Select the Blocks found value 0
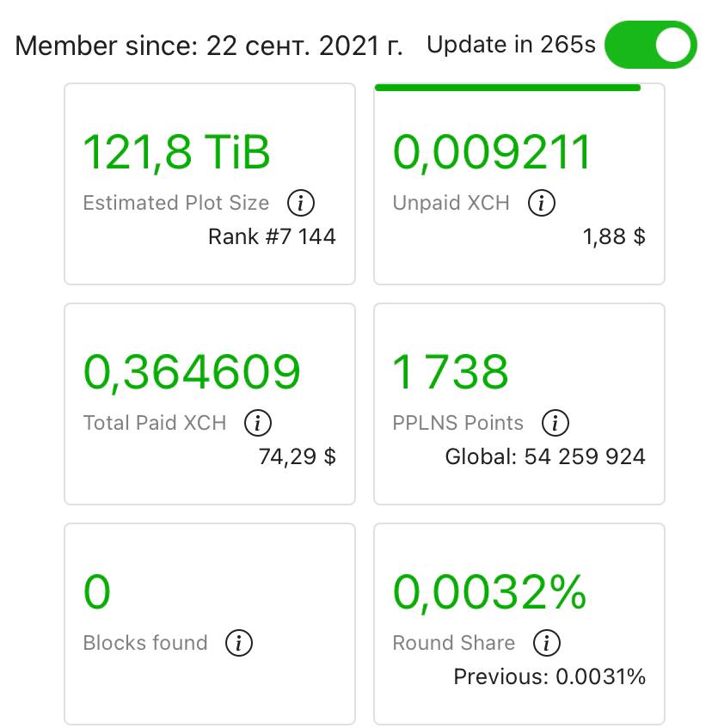This screenshot has height=728, width=712. tap(96, 592)
